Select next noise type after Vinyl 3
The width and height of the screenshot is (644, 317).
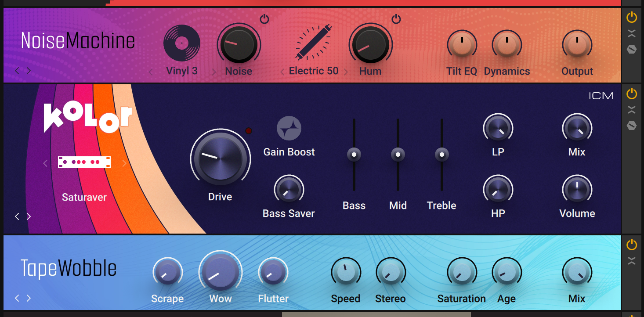tap(214, 72)
